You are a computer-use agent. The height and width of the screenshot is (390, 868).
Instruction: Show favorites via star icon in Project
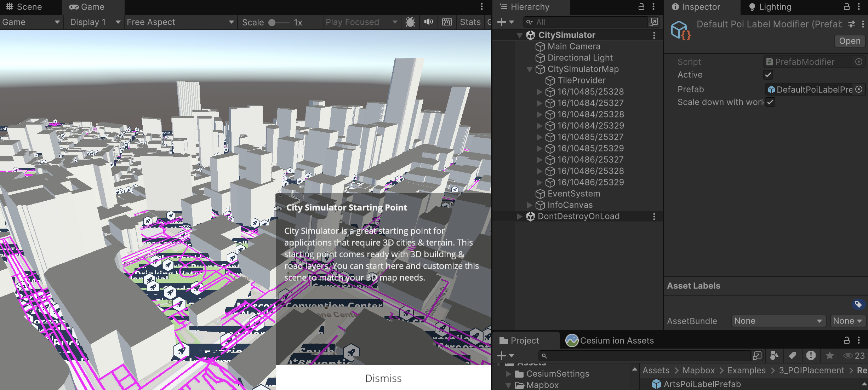pyautogui.click(x=829, y=356)
